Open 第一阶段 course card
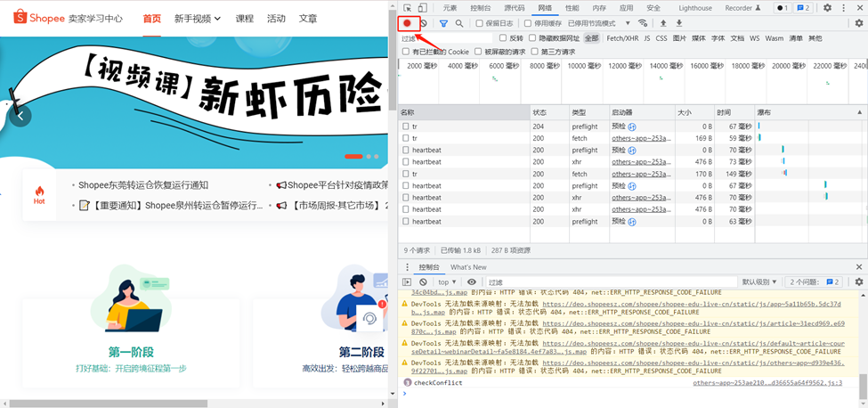This screenshot has width=868, height=408. (x=131, y=343)
